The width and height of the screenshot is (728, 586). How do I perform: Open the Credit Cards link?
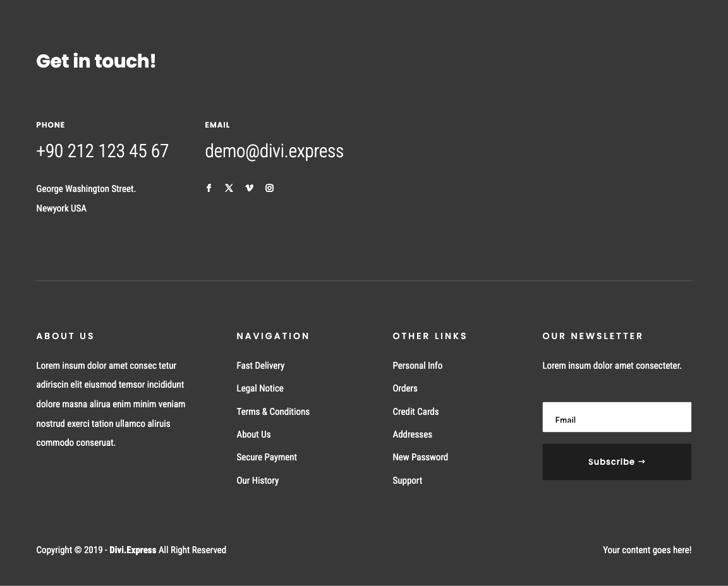(415, 412)
